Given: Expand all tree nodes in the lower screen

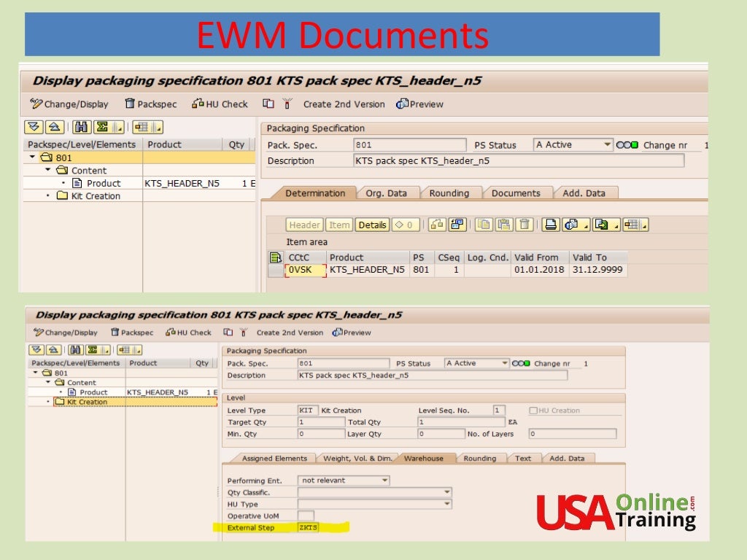Looking at the screenshot, I should click(36, 350).
